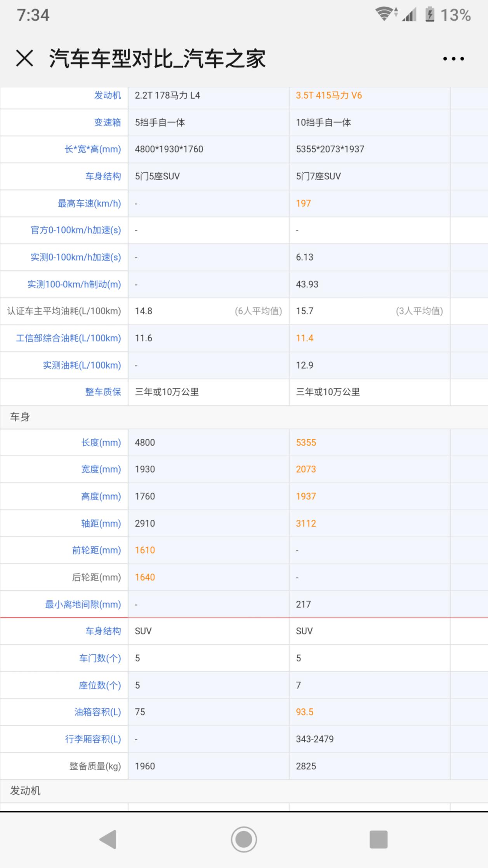Select the highlighted fuel value 11.4
The image size is (488, 868).
coord(304,338)
